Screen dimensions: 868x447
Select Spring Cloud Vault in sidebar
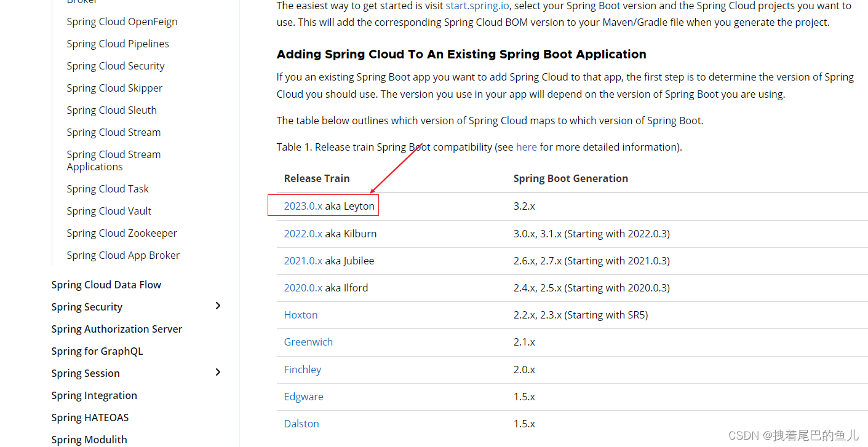coord(109,210)
